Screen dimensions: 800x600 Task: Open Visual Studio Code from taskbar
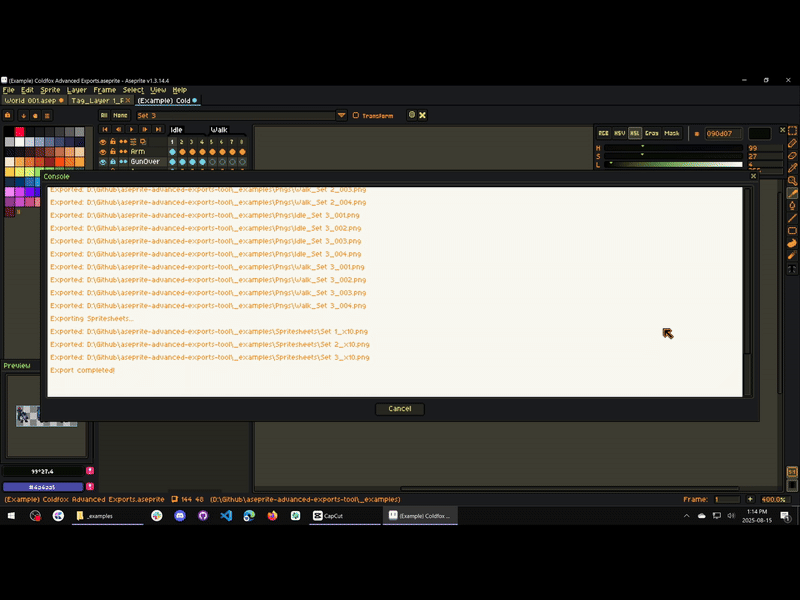point(226,516)
